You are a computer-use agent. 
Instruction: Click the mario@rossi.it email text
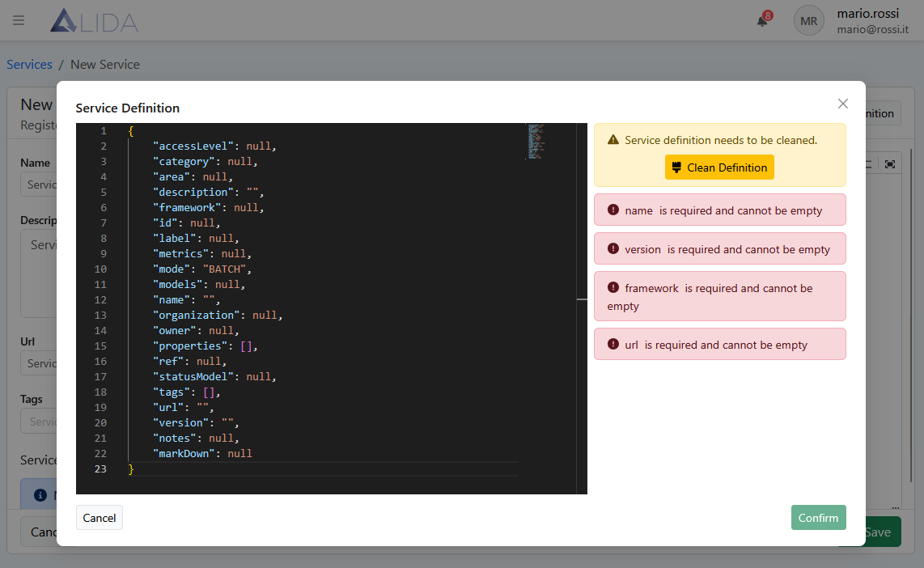pyautogui.click(x=873, y=29)
